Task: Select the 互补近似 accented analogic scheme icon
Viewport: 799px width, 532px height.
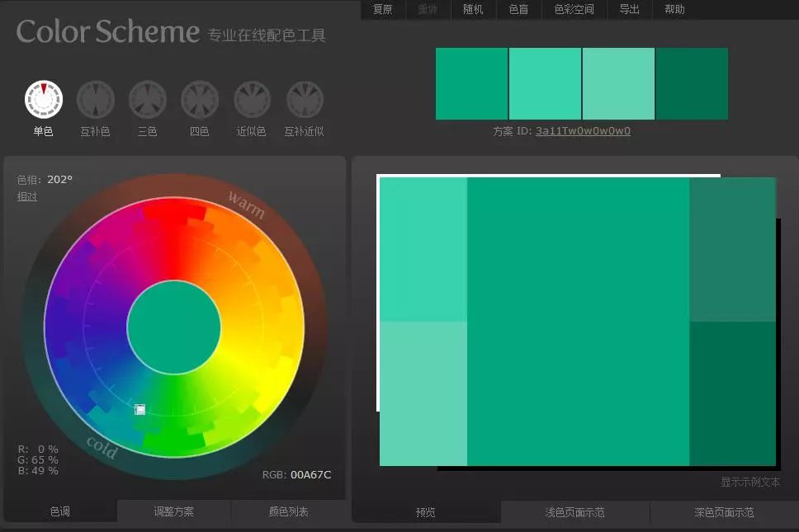Action: (x=305, y=99)
